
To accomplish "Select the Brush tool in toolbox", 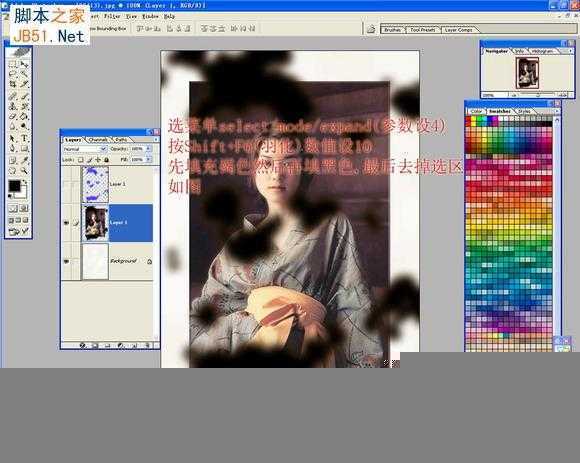I will click(x=24, y=96).
